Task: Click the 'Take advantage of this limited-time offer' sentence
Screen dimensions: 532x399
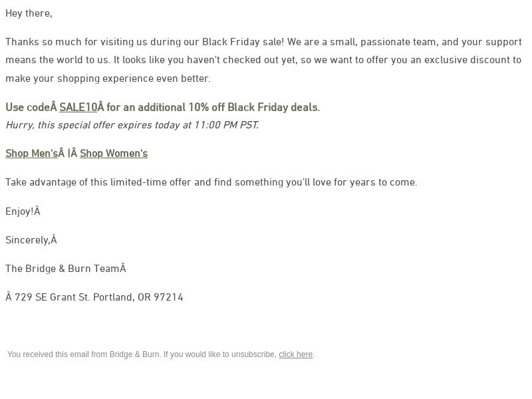Action: click(x=211, y=182)
